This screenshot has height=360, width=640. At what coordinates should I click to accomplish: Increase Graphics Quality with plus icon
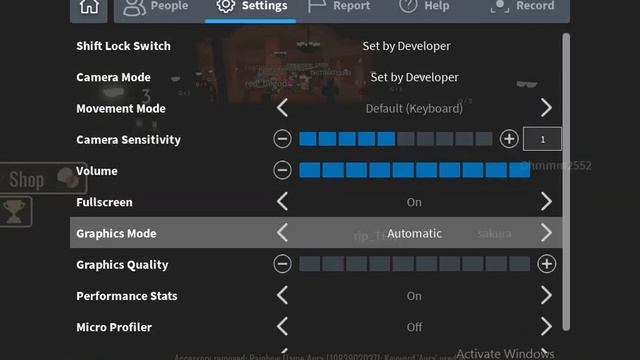tap(547, 264)
